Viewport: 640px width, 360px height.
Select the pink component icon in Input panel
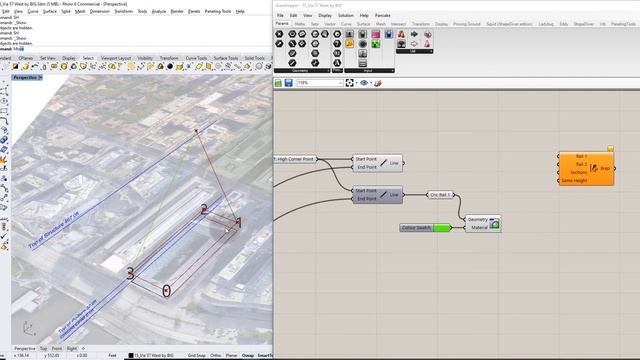376,34
